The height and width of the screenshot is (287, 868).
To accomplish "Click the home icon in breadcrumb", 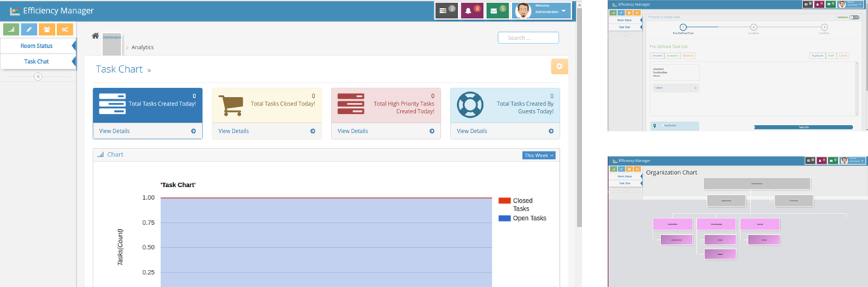I will coord(96,36).
